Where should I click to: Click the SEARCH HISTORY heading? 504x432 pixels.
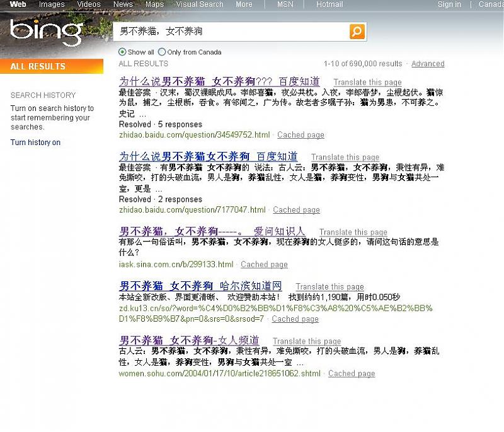(x=43, y=95)
